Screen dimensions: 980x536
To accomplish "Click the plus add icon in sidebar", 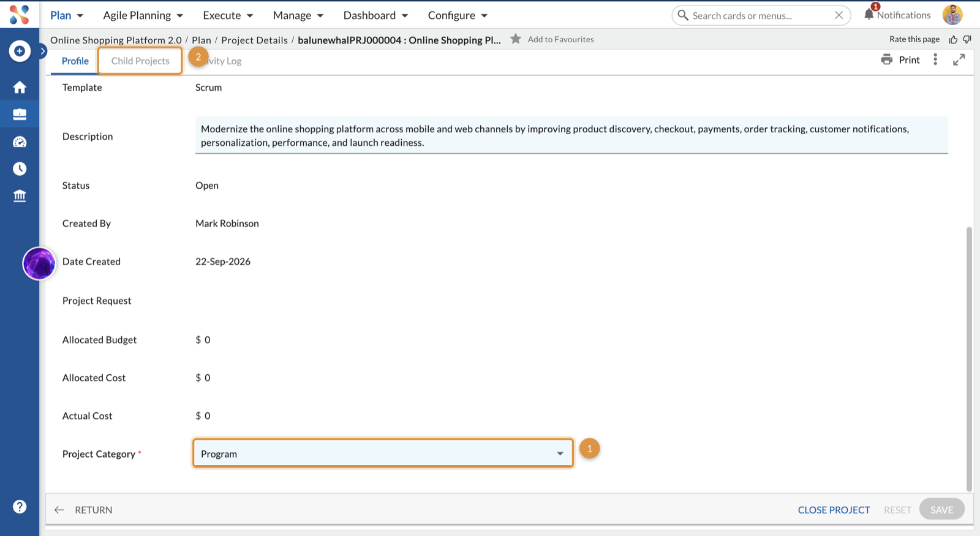I will [x=20, y=51].
